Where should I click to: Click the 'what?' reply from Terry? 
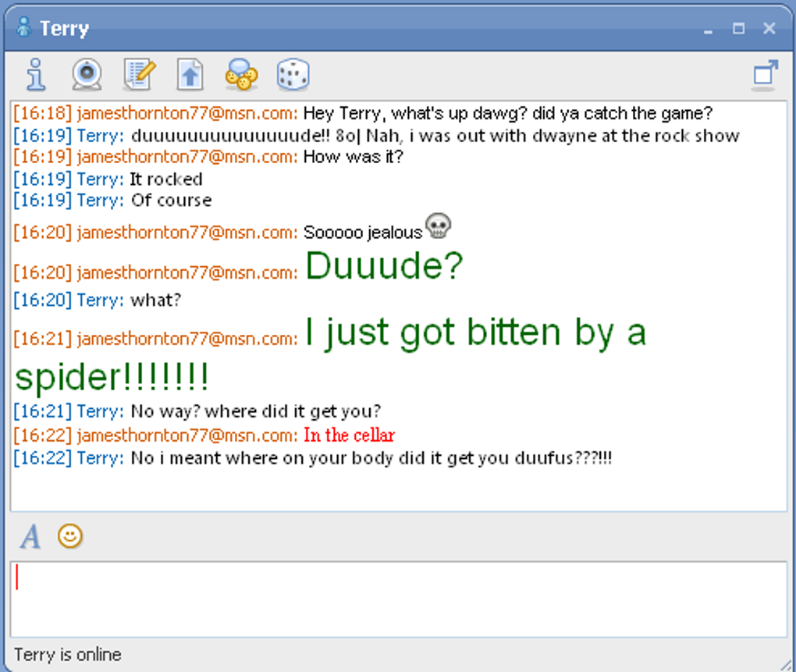click(155, 300)
